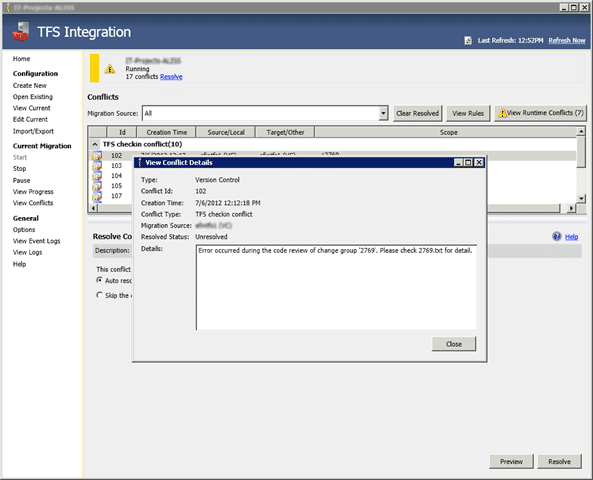Collapse the TFS checkin conflict group
Image resolution: width=593 pixels, height=480 pixels.
pyautogui.click(x=95, y=144)
